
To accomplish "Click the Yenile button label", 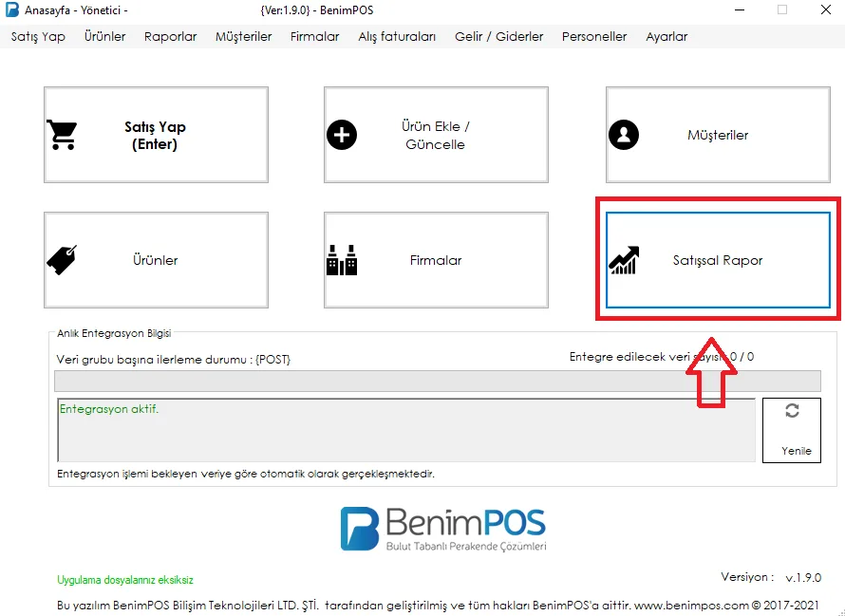I will 797,451.
